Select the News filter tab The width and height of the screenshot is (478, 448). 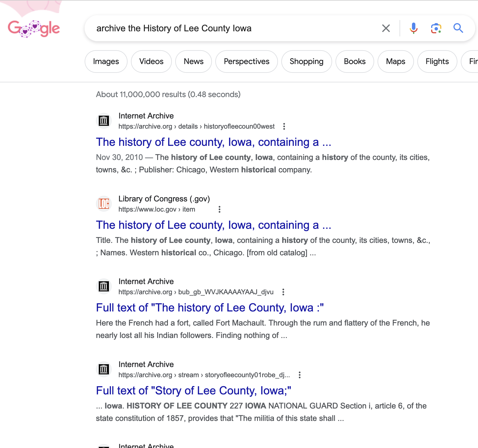(194, 62)
